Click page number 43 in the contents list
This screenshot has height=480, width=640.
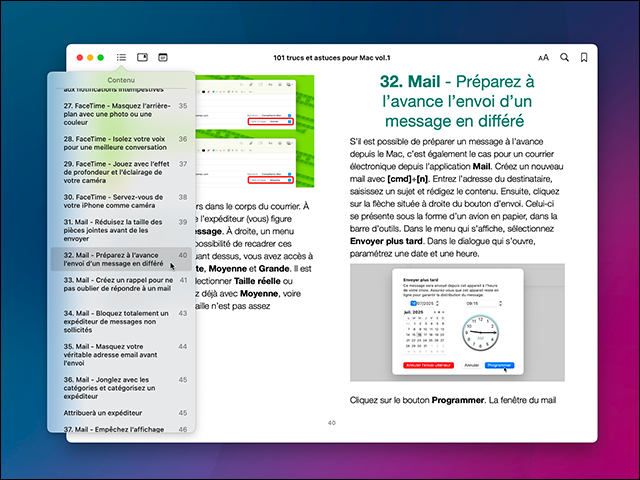coord(183,313)
